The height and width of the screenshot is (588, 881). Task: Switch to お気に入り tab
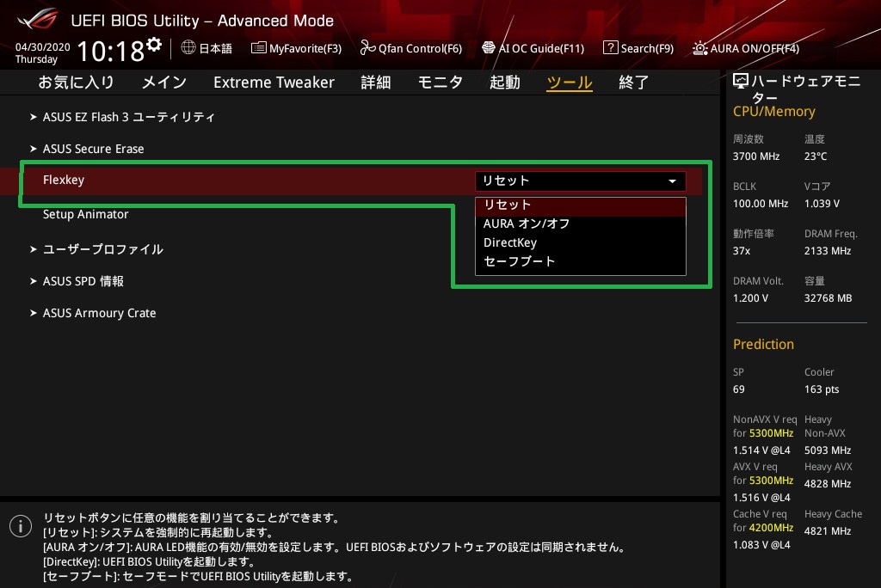pos(76,83)
